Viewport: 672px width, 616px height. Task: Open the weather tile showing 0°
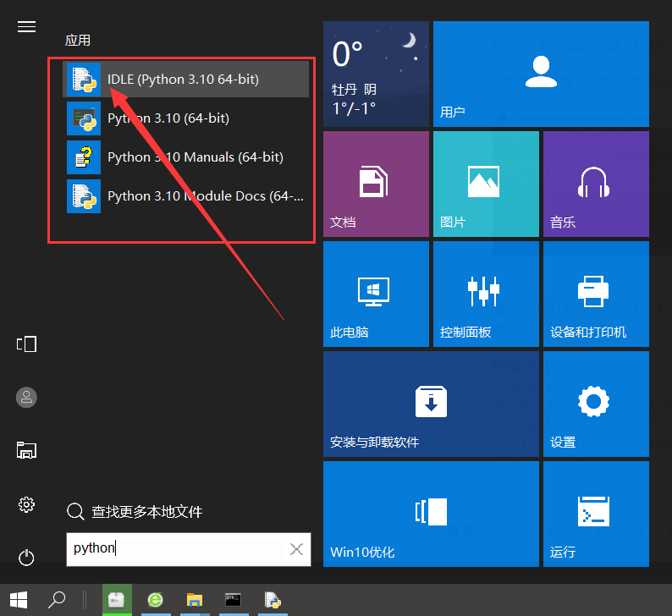click(376, 74)
